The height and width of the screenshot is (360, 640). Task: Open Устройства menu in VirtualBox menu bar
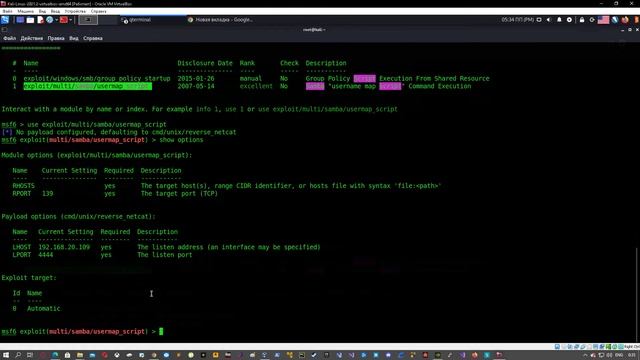click(x=75, y=11)
